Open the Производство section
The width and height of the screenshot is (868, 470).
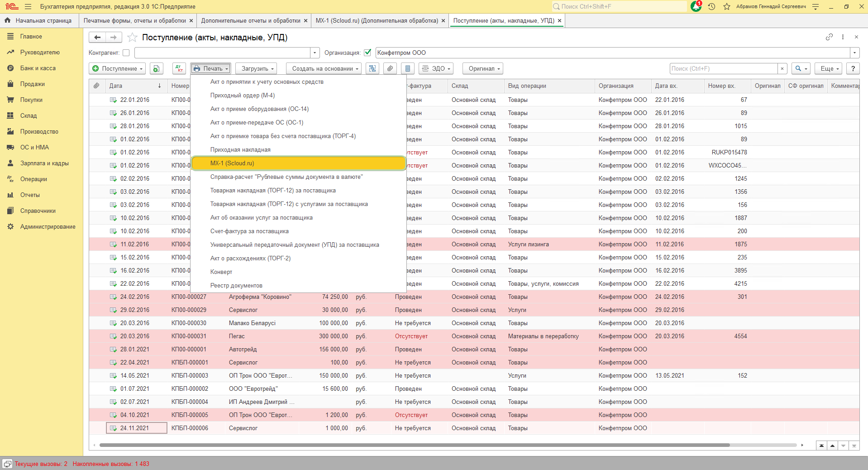(x=39, y=132)
